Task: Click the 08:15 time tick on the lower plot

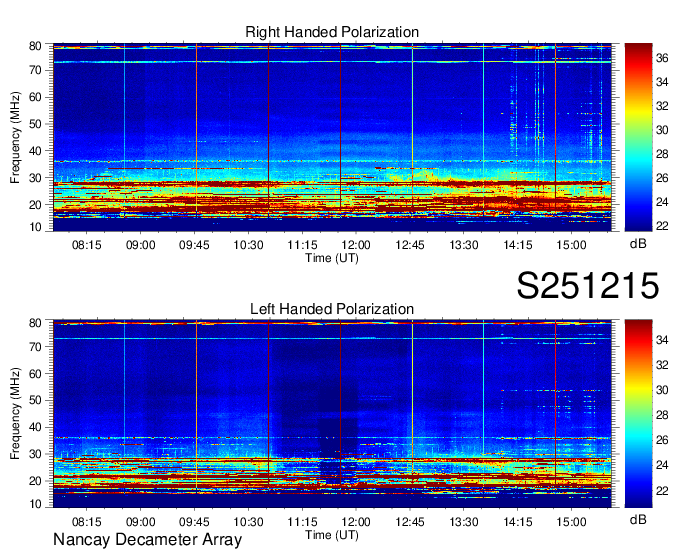Action: [86, 521]
